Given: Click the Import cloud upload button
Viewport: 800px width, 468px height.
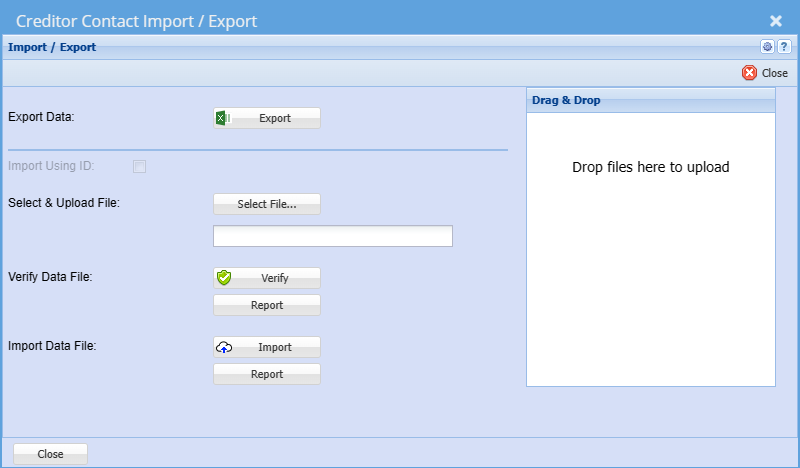Looking at the screenshot, I should 267,347.
